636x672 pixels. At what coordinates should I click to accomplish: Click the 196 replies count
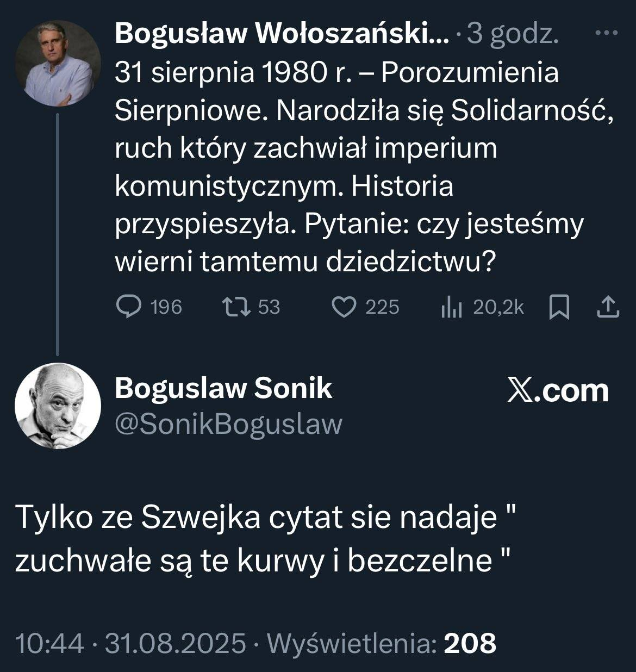click(x=166, y=307)
